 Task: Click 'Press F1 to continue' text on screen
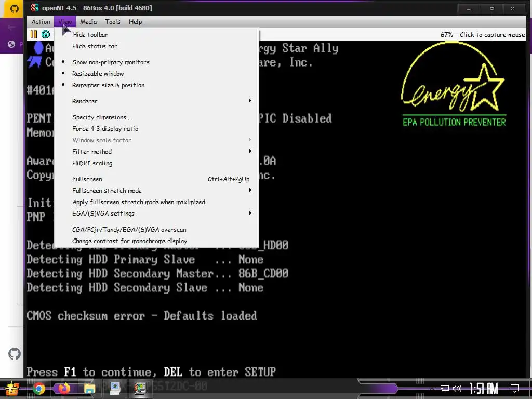click(x=91, y=372)
